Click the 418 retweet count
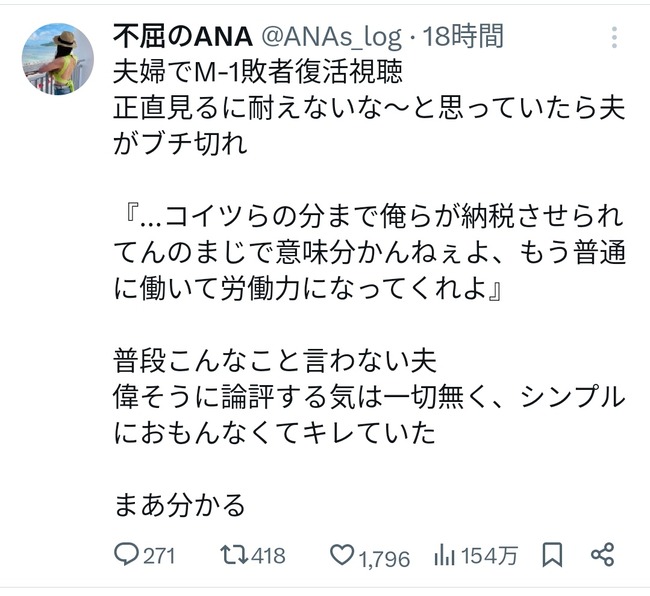The image size is (650, 596). click(x=268, y=556)
